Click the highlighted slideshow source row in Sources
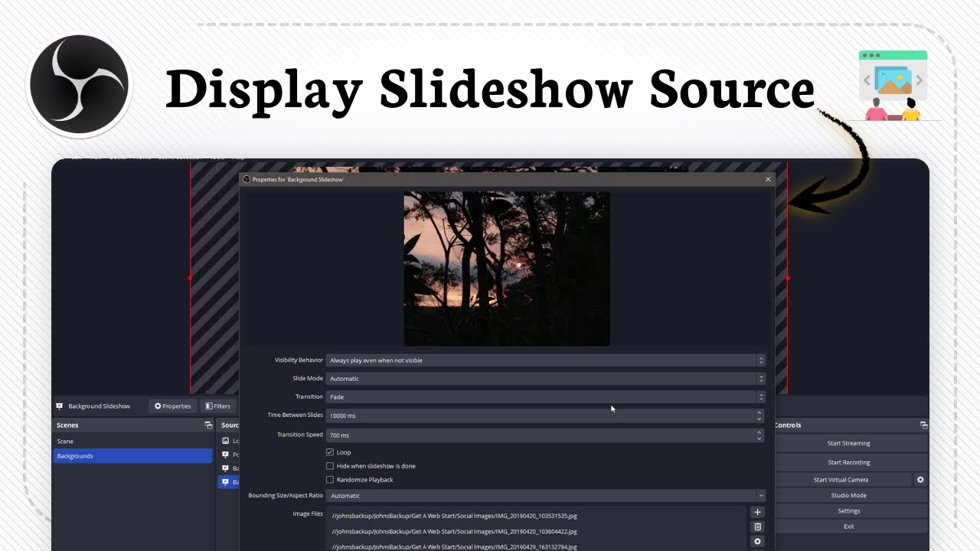 click(228, 482)
